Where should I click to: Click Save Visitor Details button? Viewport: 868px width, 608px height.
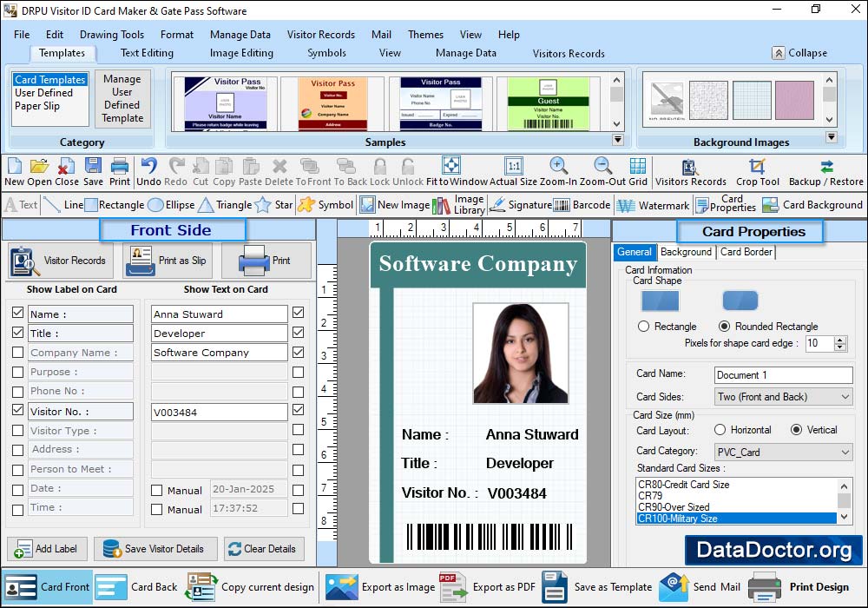click(x=155, y=549)
